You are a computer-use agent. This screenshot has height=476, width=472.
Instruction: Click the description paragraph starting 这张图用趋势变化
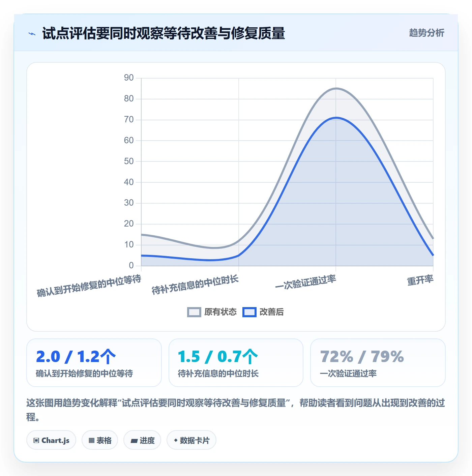236,410
